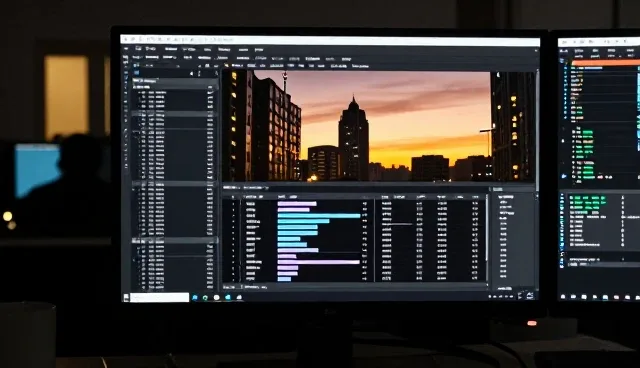
Task: Select the orange highlighted row on right monitor
Action: (606, 63)
